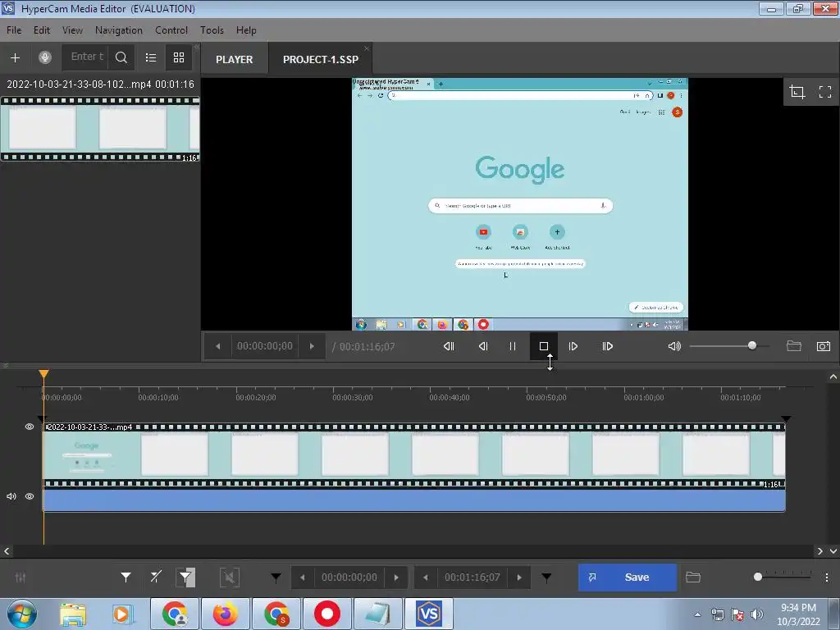The width and height of the screenshot is (840, 630).
Task: Switch media panel to grid view
Action: tap(179, 57)
